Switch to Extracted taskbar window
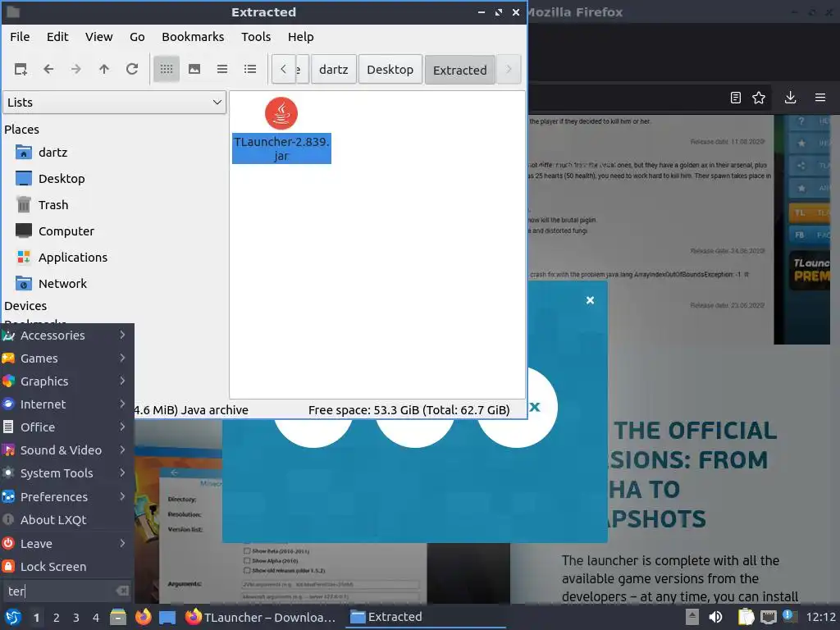 click(426, 617)
